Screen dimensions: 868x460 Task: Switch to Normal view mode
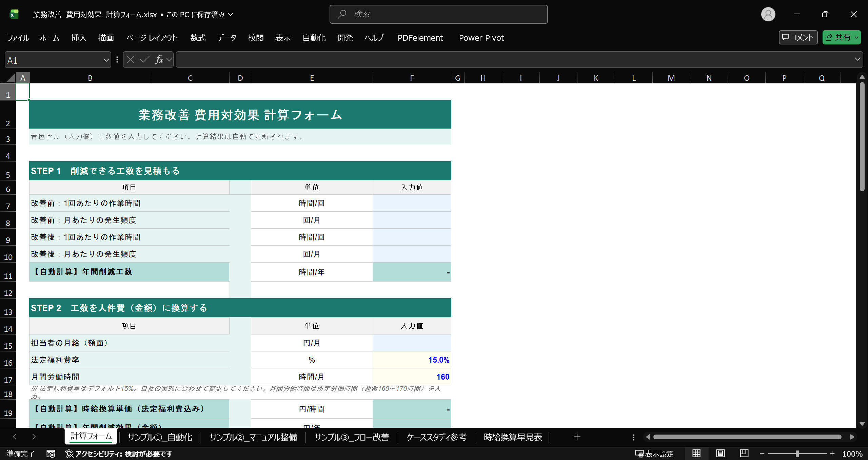696,454
